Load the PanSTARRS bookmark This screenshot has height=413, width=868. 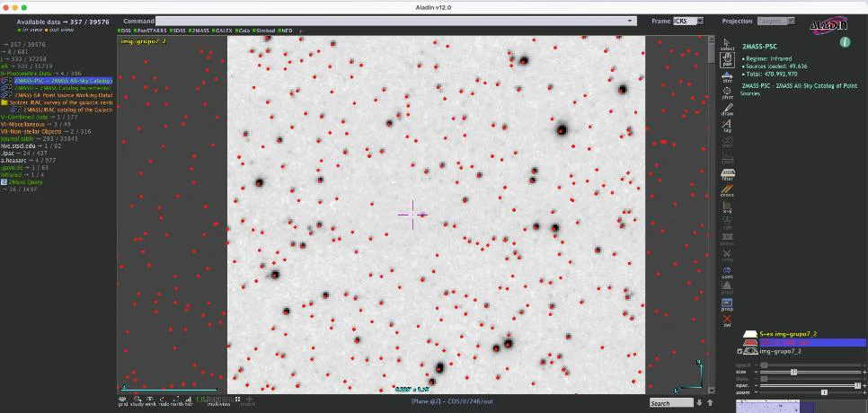tap(151, 31)
